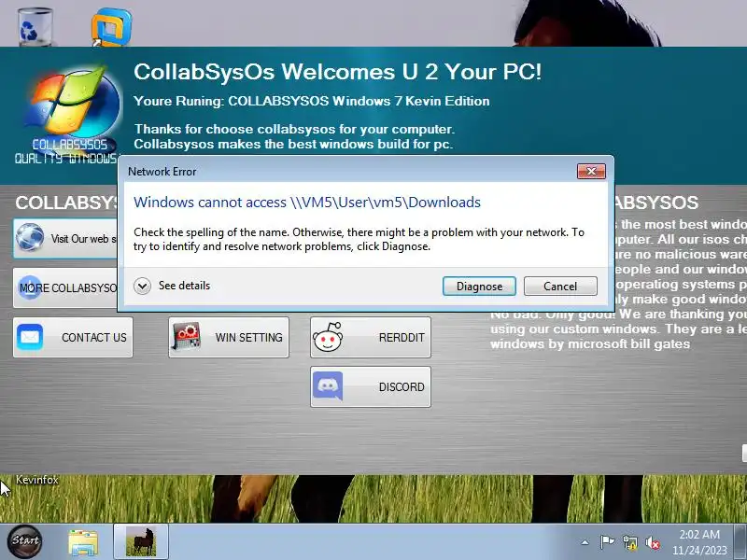747x560 pixels.
Task: Click the muted volume tray icon
Action: [x=652, y=542]
